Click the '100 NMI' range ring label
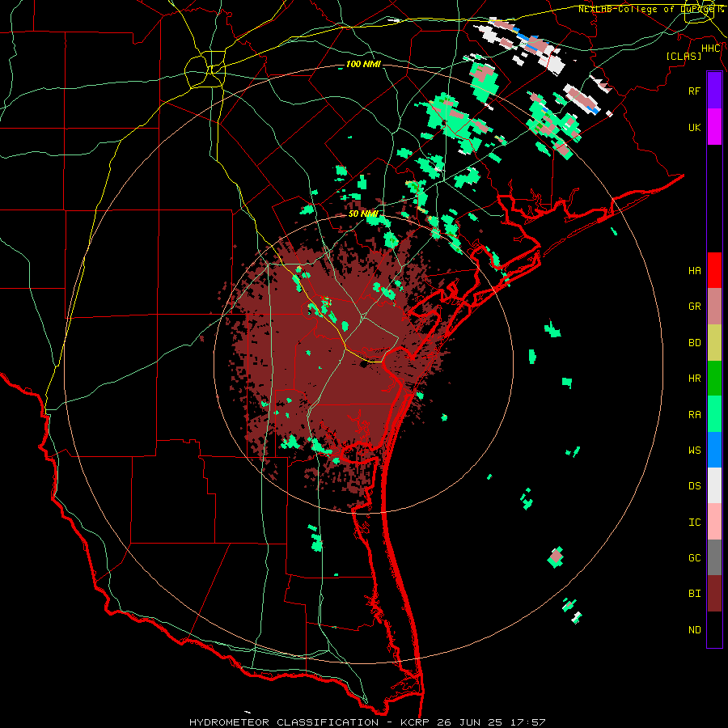Viewport: 728px width, 728px height. 363,64
